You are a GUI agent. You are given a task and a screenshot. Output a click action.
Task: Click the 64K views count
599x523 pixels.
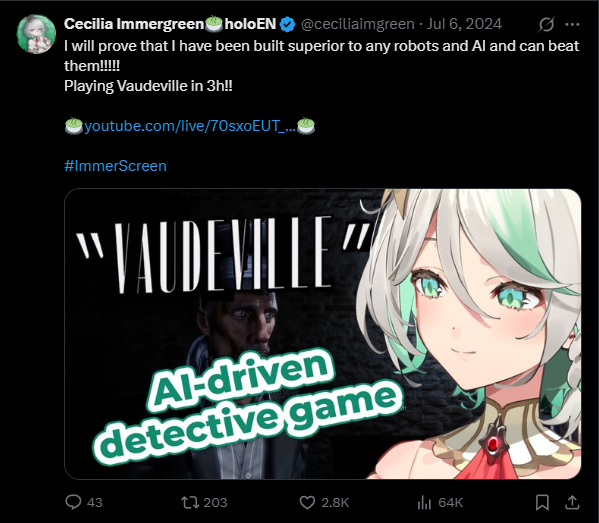pyautogui.click(x=451, y=502)
